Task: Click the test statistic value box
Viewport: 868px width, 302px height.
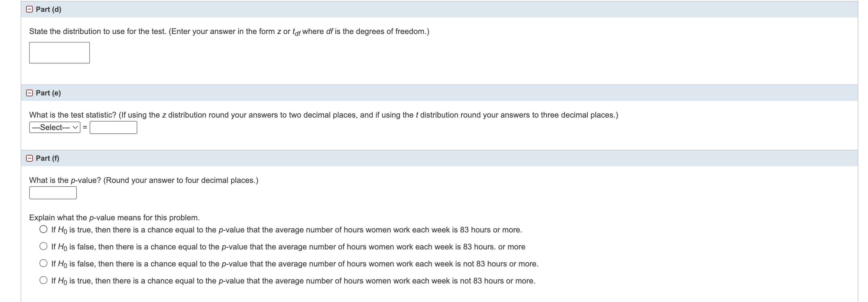Action: tap(114, 127)
